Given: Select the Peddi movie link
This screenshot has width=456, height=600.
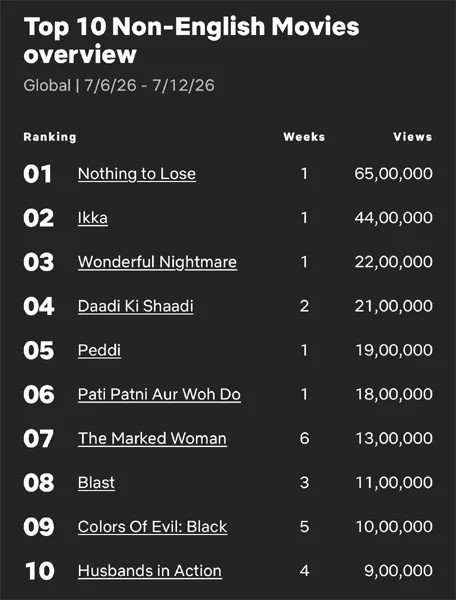Looking at the screenshot, I should [99, 351].
